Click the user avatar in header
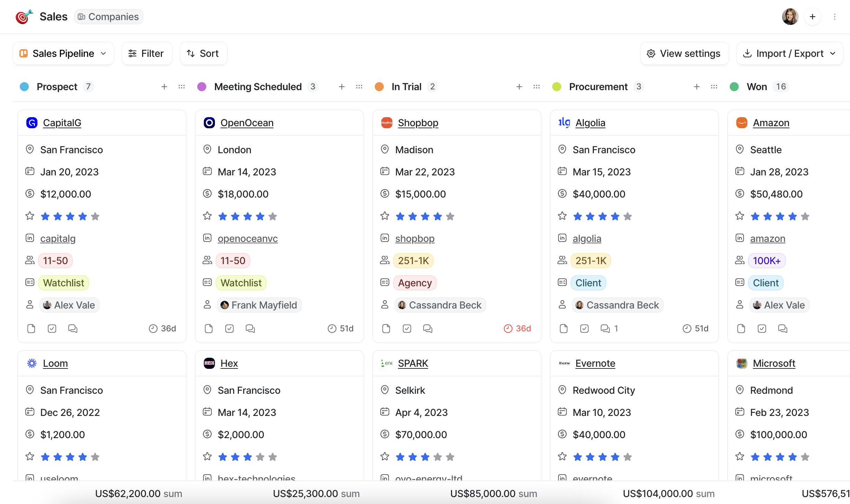 pos(790,17)
